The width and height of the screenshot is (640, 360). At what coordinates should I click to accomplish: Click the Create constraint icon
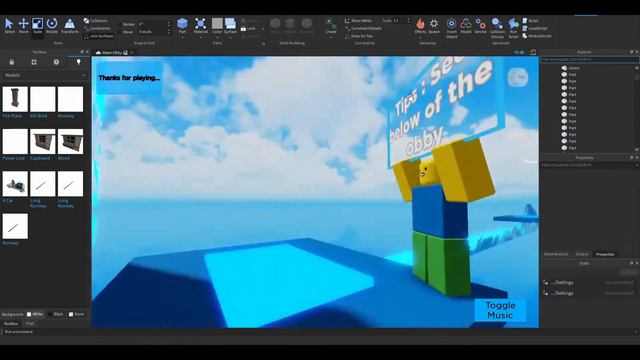pos(331,24)
